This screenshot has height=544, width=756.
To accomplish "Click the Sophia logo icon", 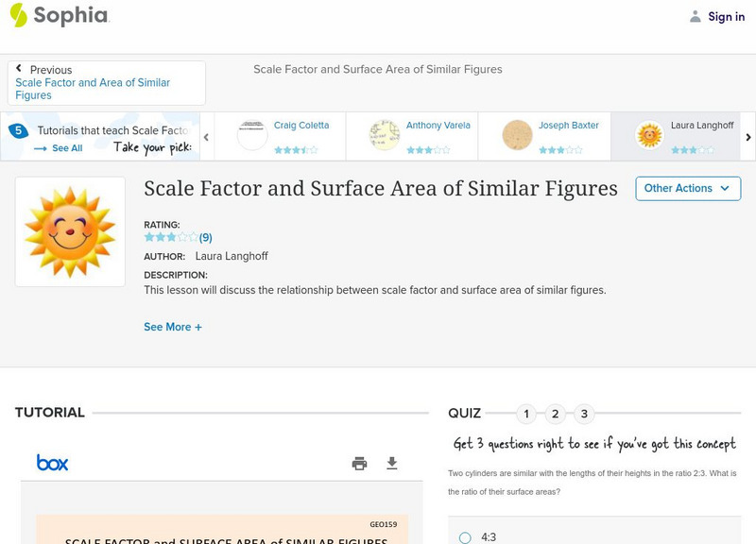I will [18, 15].
